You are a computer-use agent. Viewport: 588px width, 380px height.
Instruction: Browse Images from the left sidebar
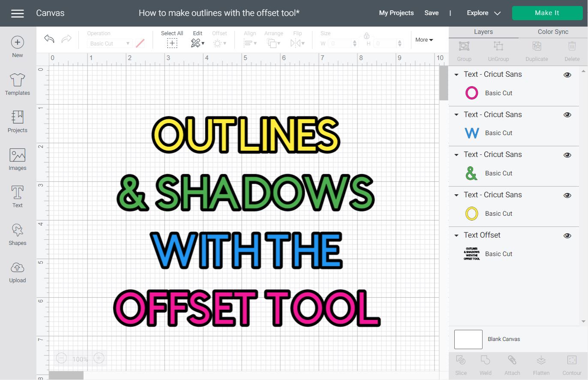pyautogui.click(x=17, y=159)
